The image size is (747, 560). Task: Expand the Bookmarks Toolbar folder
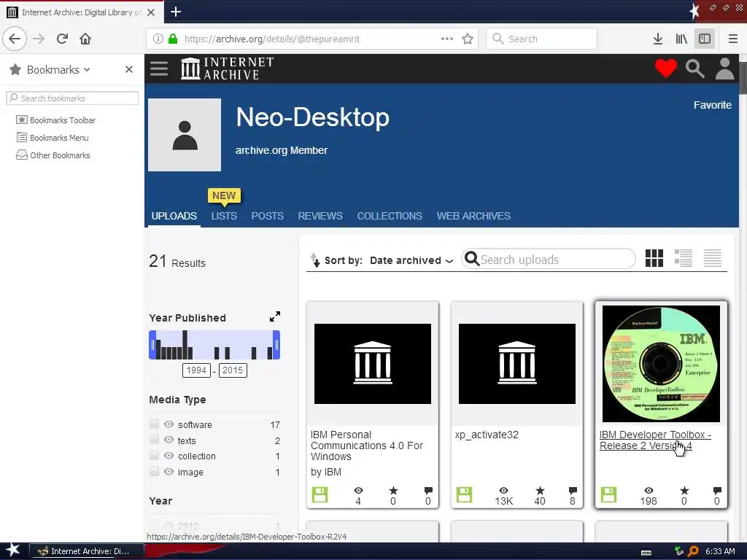(x=55, y=120)
